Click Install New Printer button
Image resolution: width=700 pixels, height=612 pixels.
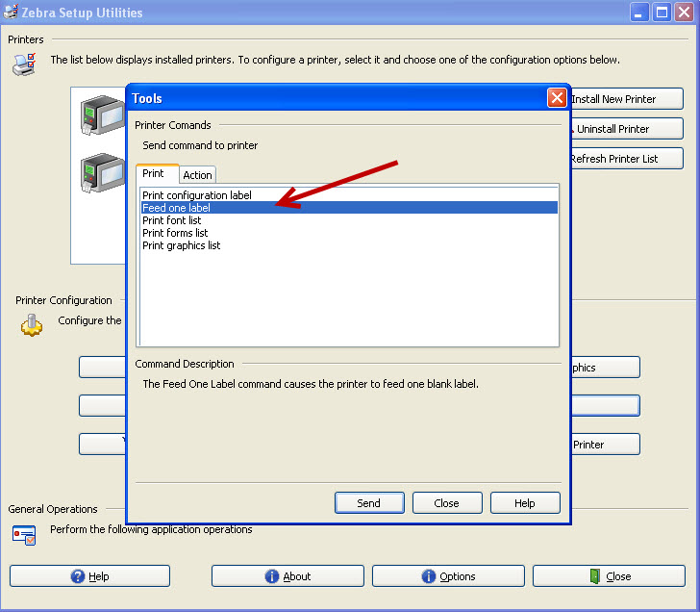click(x=625, y=99)
